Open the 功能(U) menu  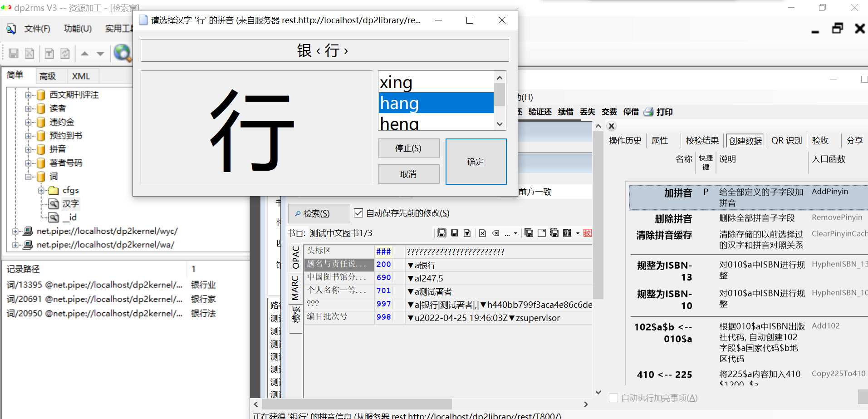coord(77,28)
